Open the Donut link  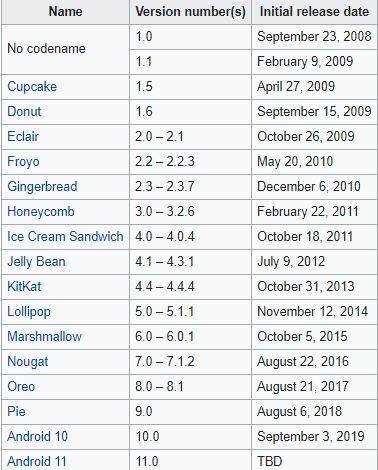pyautogui.click(x=24, y=112)
